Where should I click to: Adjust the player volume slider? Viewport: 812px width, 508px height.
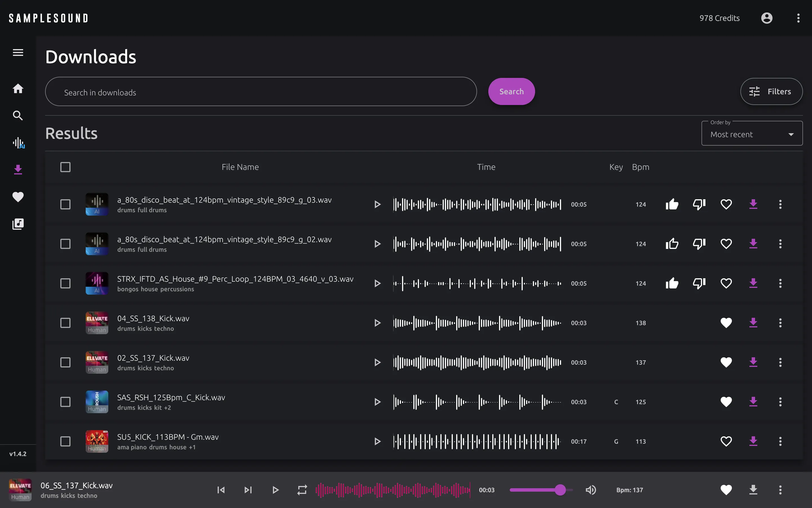[x=541, y=490]
